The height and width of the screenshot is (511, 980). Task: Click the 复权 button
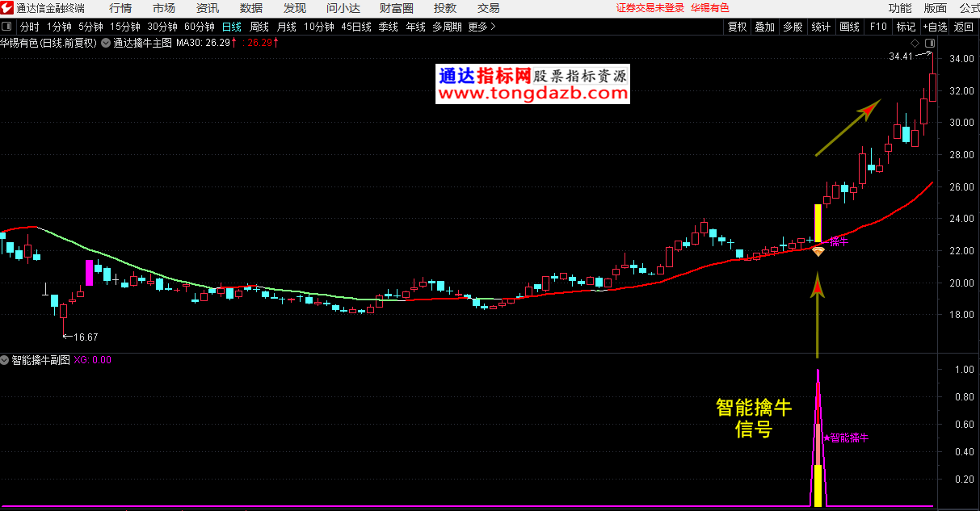tap(737, 27)
